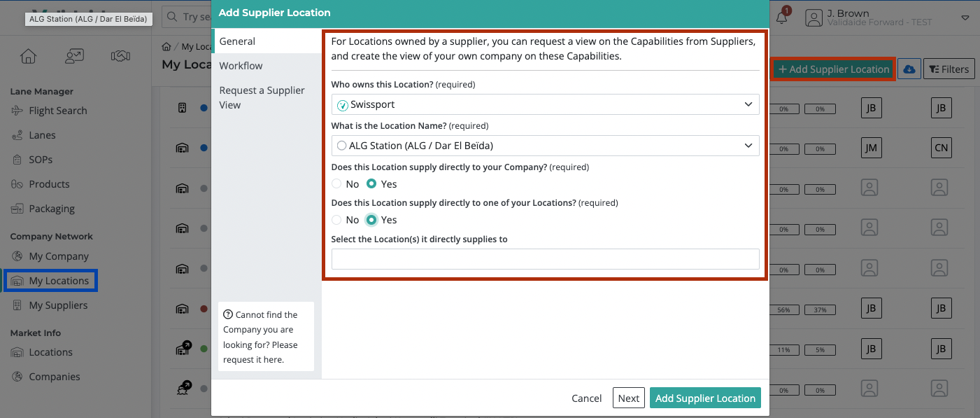
Task: Open SOPs in the sidebar
Action: 41,160
